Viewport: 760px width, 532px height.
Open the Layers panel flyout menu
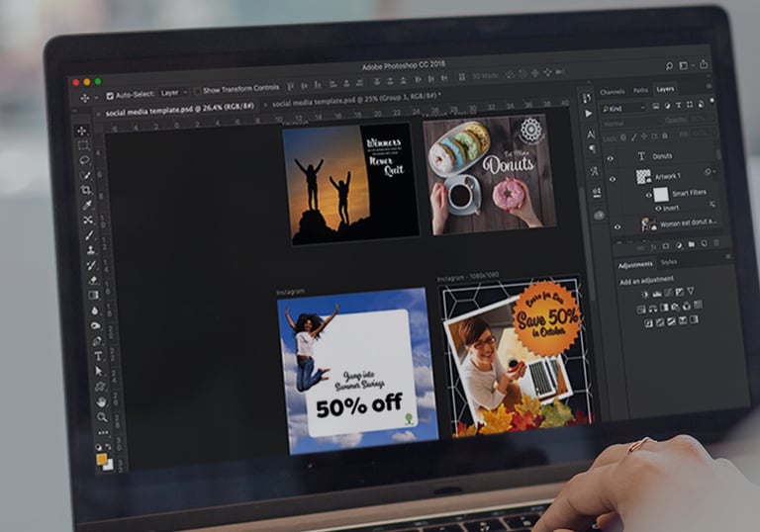coord(709,86)
